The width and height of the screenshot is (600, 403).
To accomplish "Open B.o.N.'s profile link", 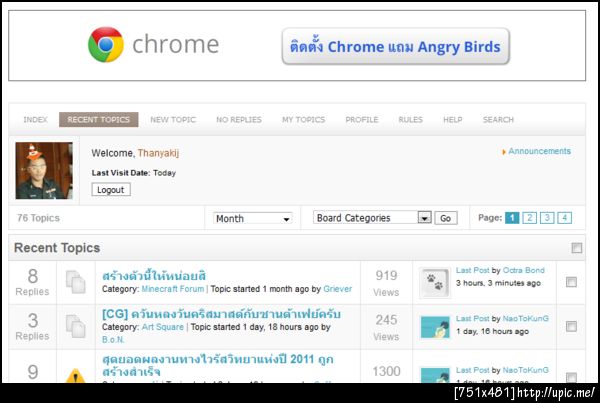I will (x=113, y=339).
